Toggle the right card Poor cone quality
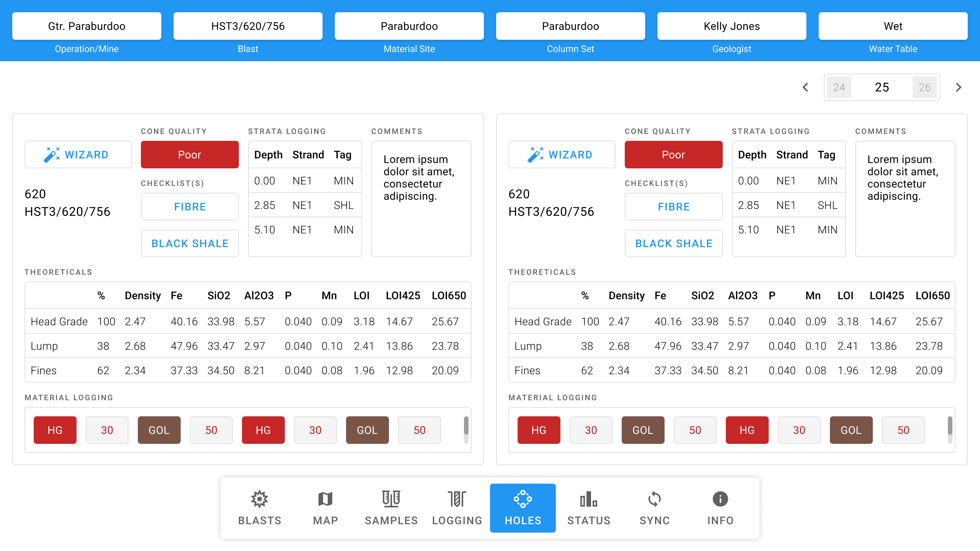The image size is (980, 551). tap(673, 155)
